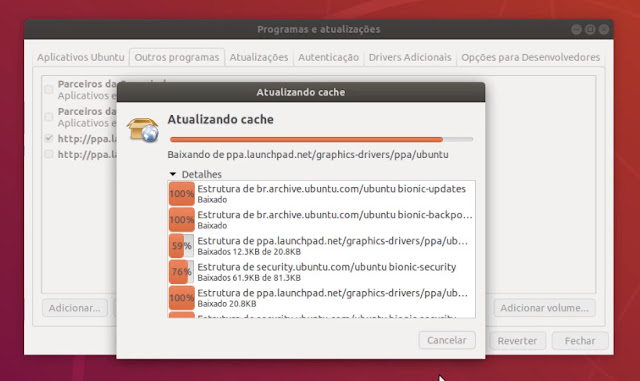Click the Adicionar... button

click(75, 308)
